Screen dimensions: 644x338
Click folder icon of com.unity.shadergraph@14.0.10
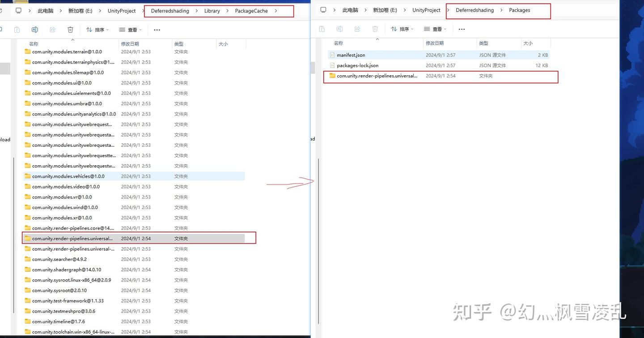coord(28,270)
